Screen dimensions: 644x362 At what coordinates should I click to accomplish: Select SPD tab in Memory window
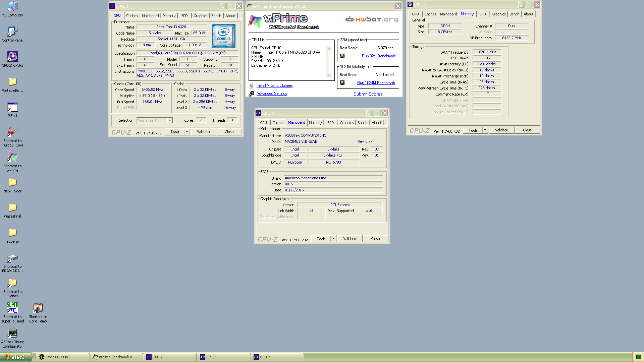pyautogui.click(x=483, y=14)
